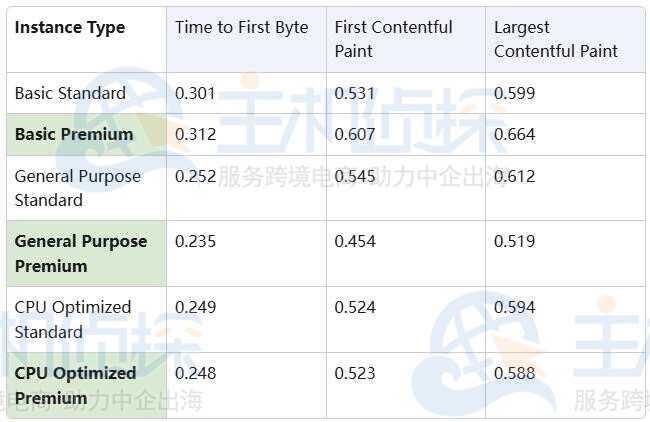Select the Basic Premium row label
Viewport: 650px width, 422px height.
(74, 134)
